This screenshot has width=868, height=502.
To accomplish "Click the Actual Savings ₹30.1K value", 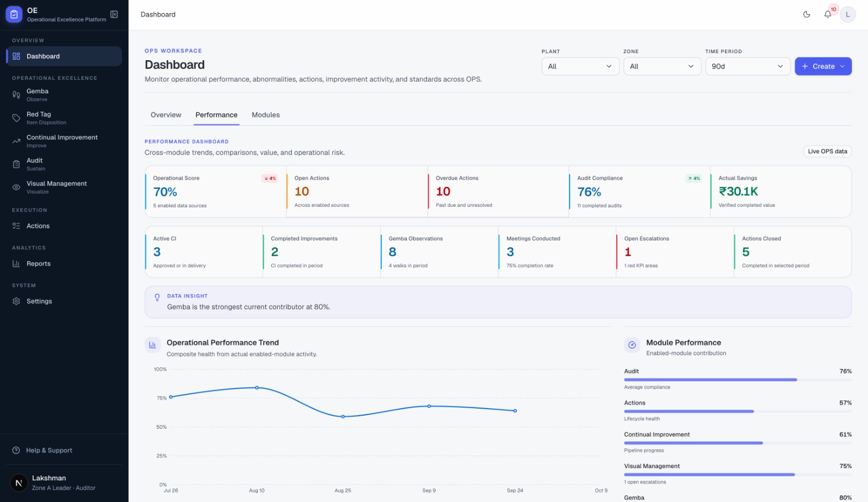I will [x=738, y=192].
